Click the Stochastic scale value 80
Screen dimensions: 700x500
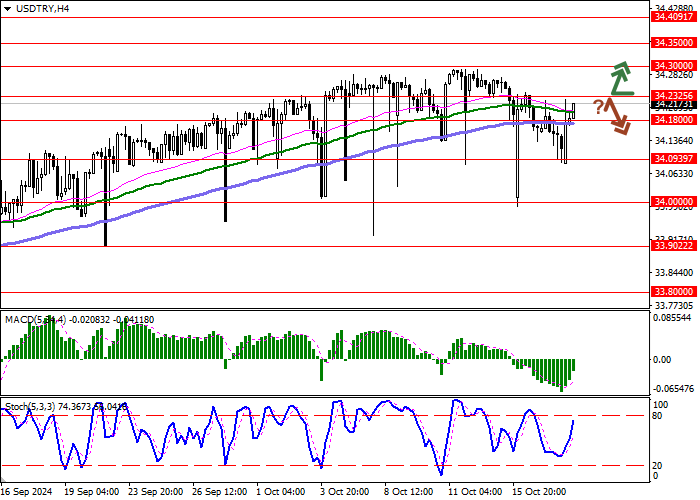coord(657,416)
